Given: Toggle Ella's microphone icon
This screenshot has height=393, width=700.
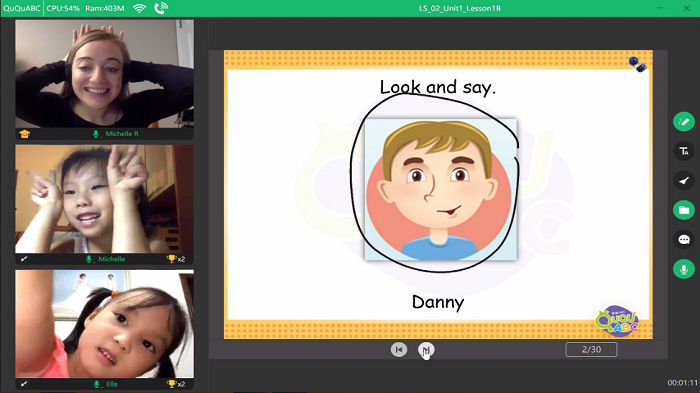Looking at the screenshot, I should (x=96, y=384).
